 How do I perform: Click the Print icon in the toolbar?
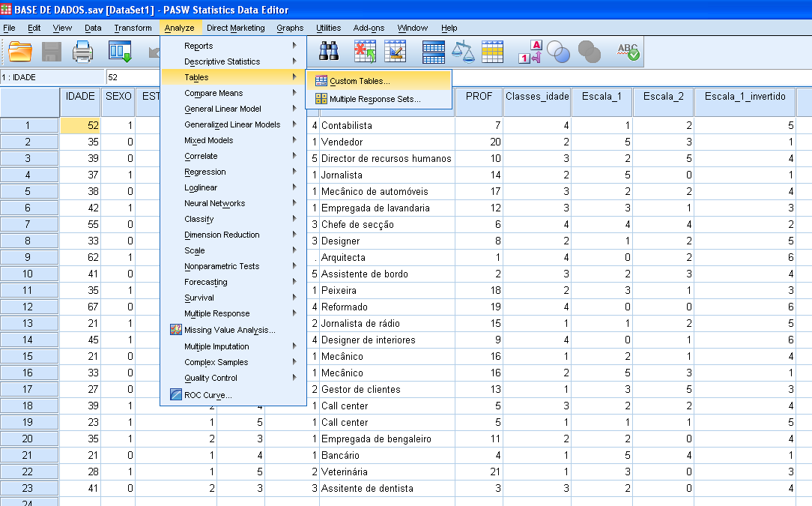[x=82, y=52]
